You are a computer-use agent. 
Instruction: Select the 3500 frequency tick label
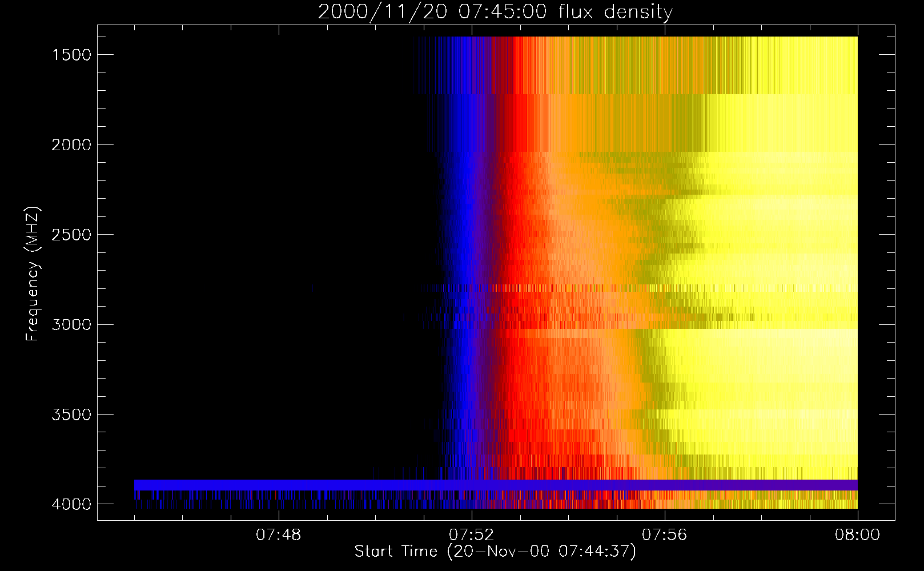coord(71,415)
